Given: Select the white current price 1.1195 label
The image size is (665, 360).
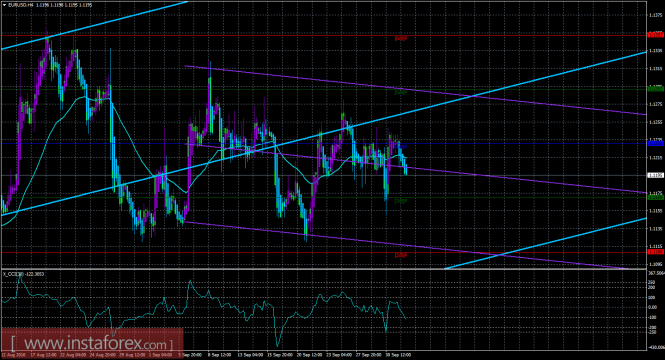Looking at the screenshot, I should click(x=656, y=175).
